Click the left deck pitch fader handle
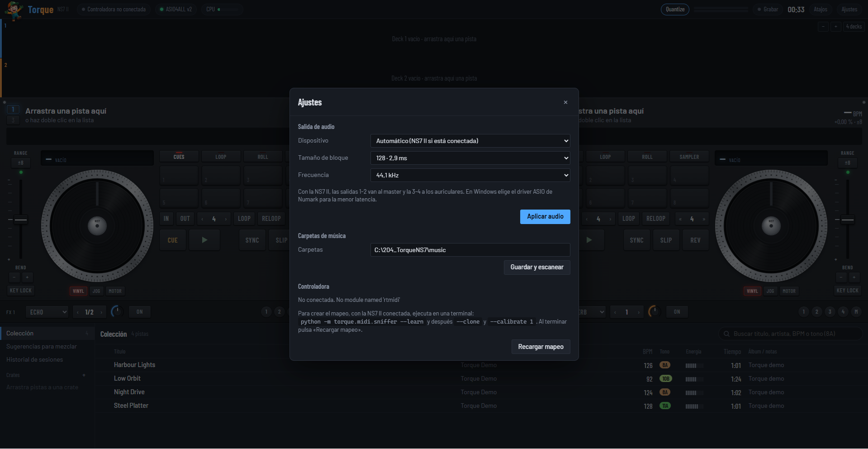The image size is (868, 449). point(21,220)
